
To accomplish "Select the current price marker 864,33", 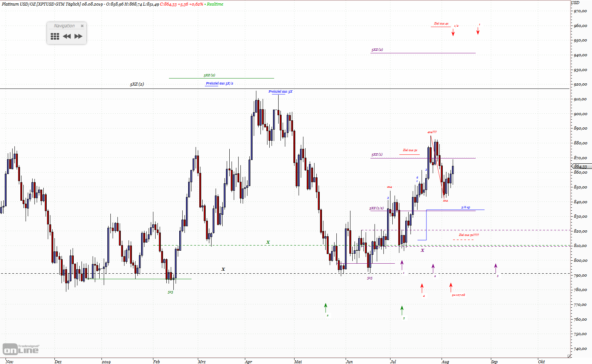I will coord(581,167).
